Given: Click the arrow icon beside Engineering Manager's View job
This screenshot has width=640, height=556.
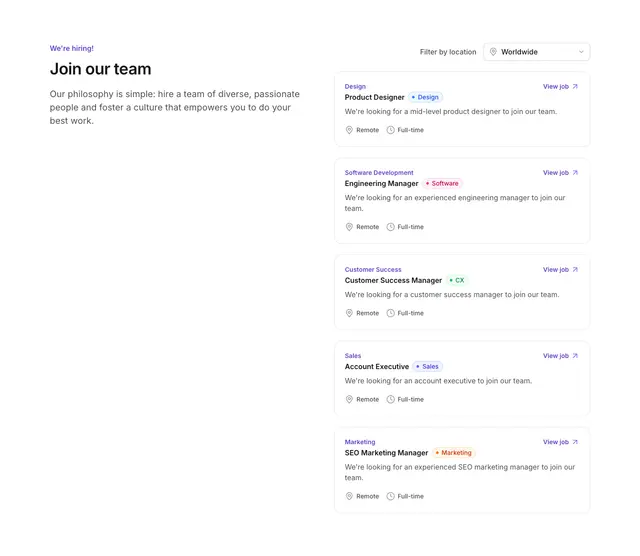Looking at the screenshot, I should [x=575, y=173].
